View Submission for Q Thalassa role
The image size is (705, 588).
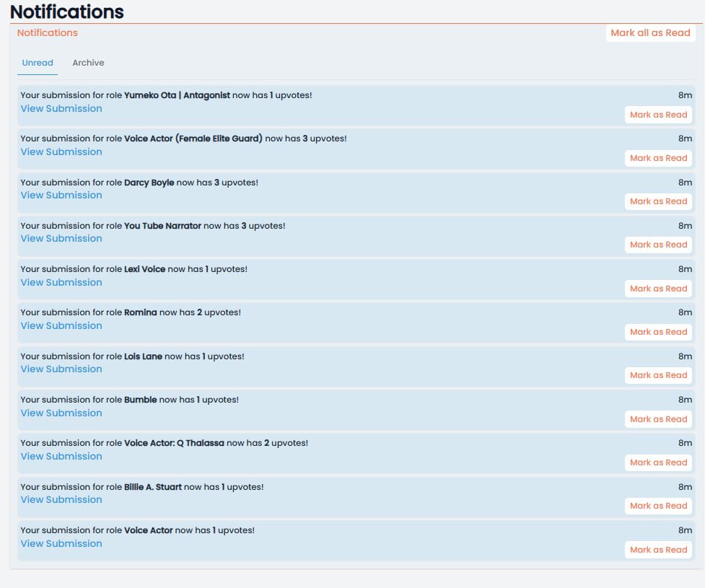(x=61, y=456)
